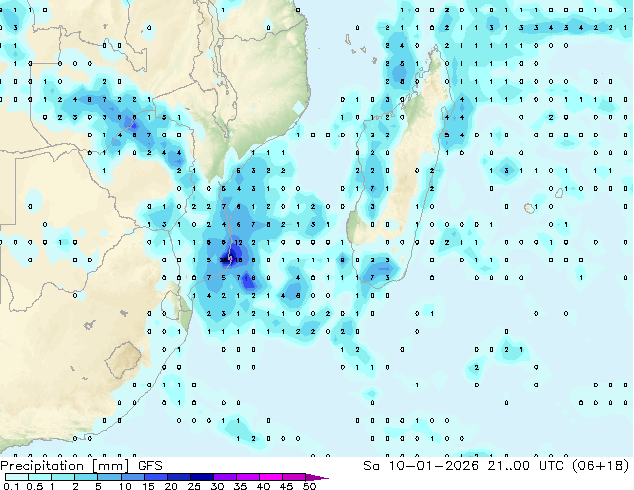The image size is (634, 490).
Task: Click the "GFS" model label
Action: coord(150,466)
